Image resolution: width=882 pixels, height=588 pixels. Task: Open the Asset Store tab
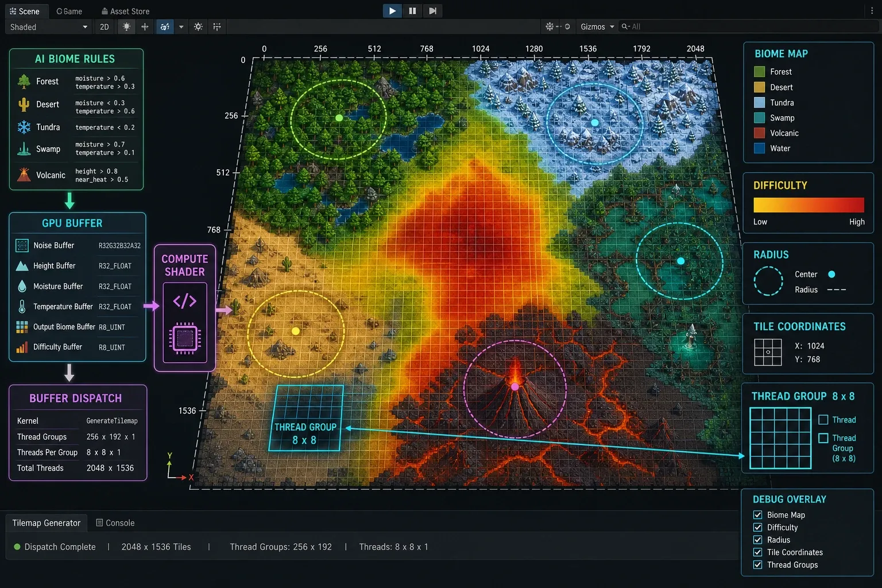tap(125, 11)
